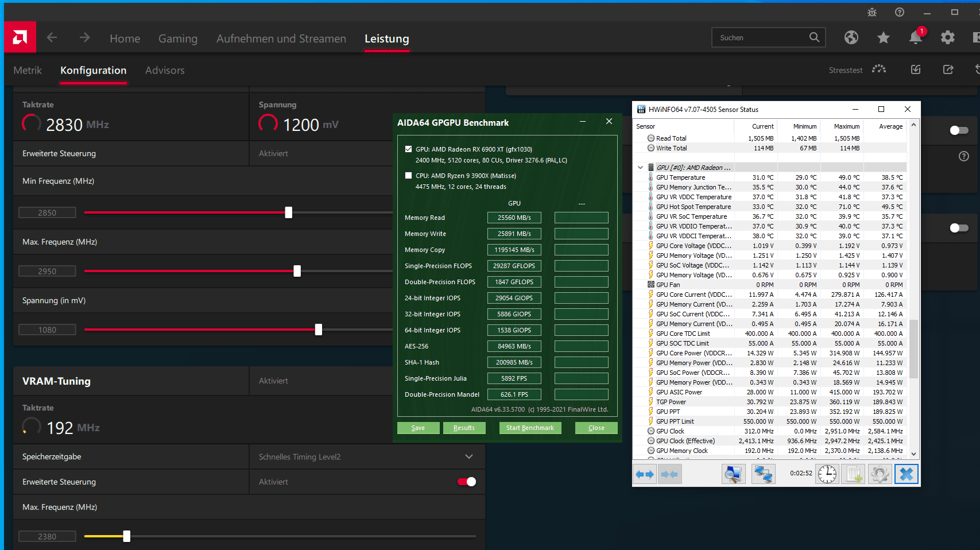Viewport: 980px width, 550px height.
Task: Switch to Aufnehmen und Streamen tab
Action: pos(281,38)
